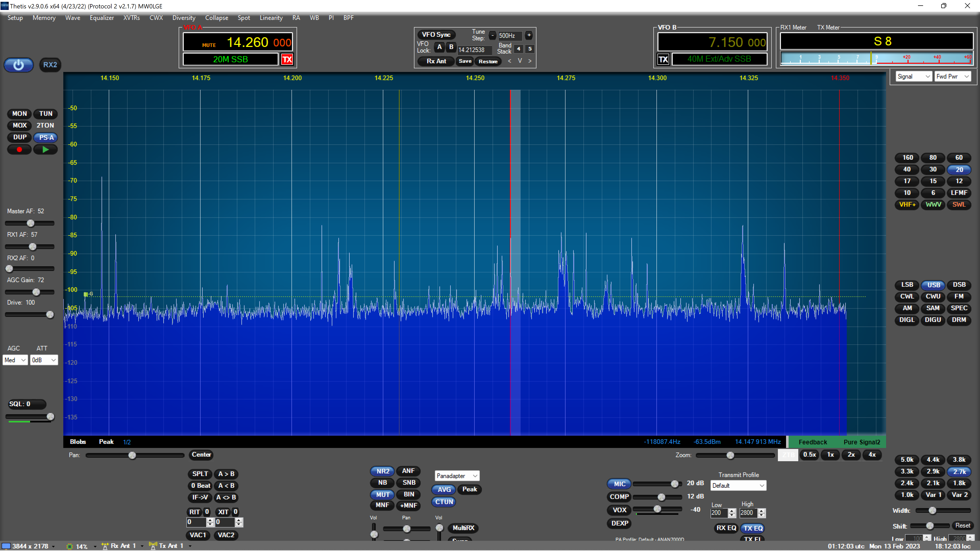
Task: Increase the TX filter Low value
Action: click(x=732, y=511)
